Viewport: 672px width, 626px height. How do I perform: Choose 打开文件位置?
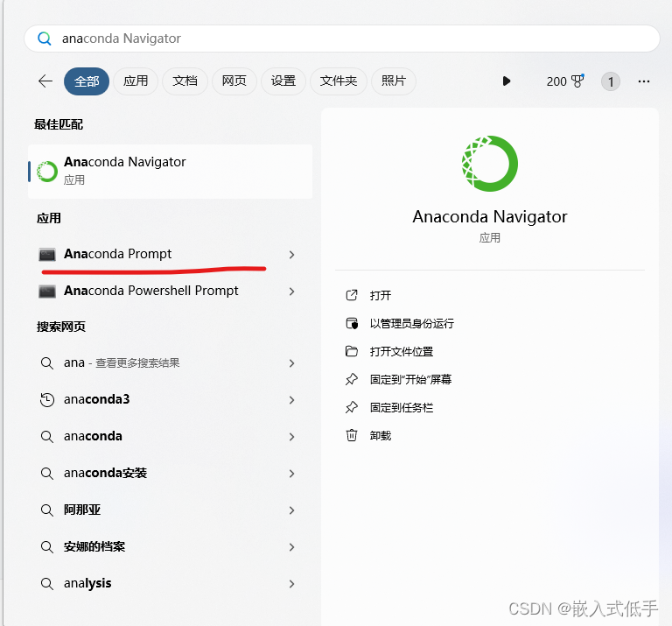402,352
